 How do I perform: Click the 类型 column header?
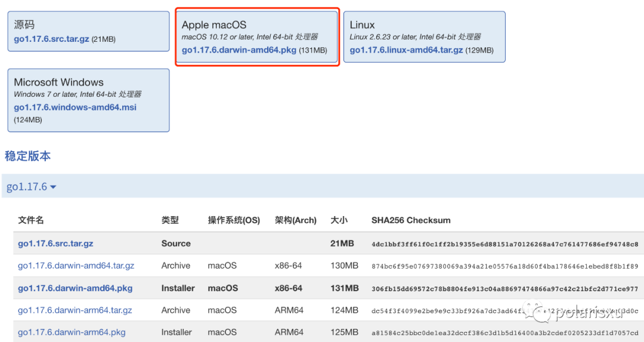coord(170,220)
